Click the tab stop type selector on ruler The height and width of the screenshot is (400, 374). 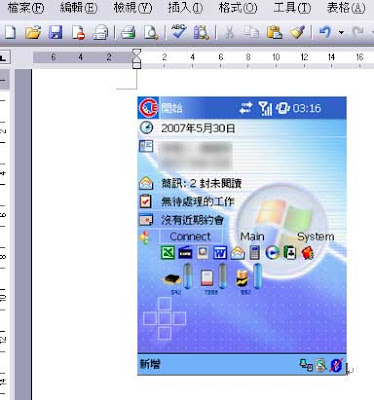point(4,58)
